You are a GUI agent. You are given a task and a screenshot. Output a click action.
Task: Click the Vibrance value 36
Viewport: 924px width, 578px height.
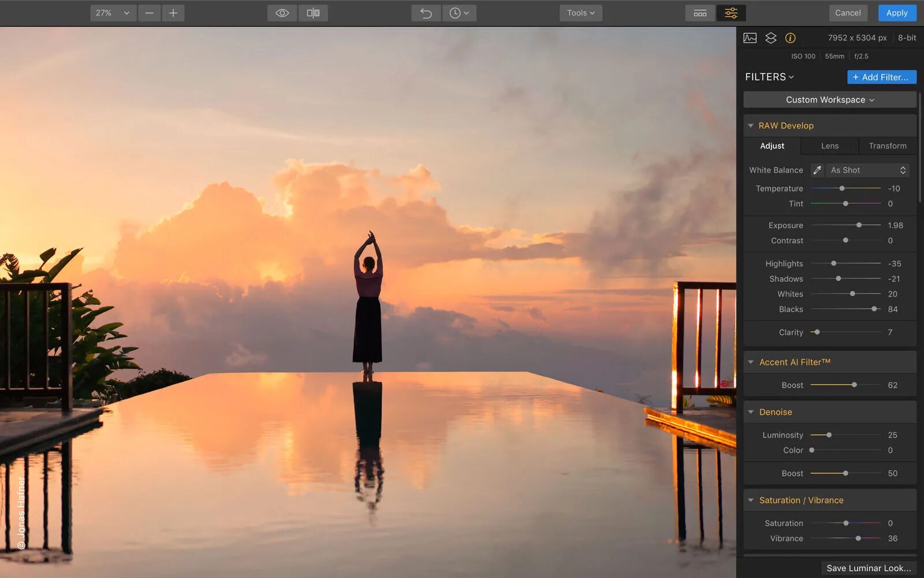(893, 538)
